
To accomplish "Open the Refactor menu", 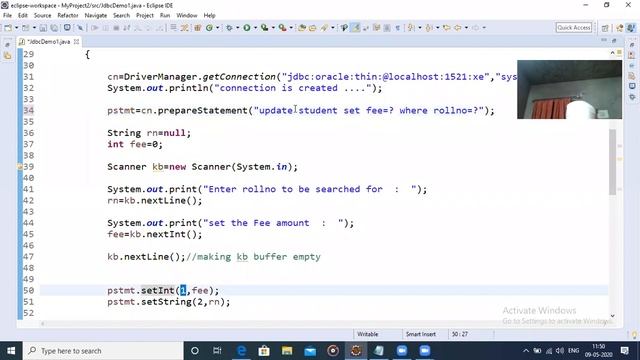I will (x=68, y=16).
